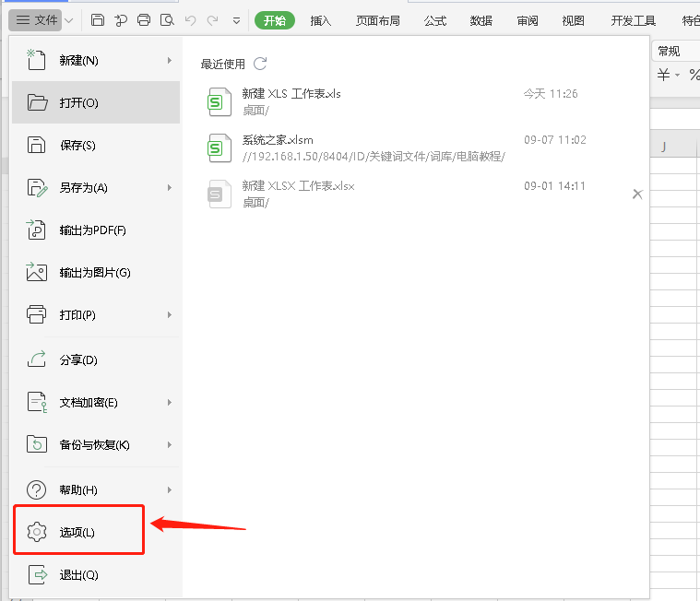
Task: Choose 打开(O) in the file menu
Action: (96, 102)
